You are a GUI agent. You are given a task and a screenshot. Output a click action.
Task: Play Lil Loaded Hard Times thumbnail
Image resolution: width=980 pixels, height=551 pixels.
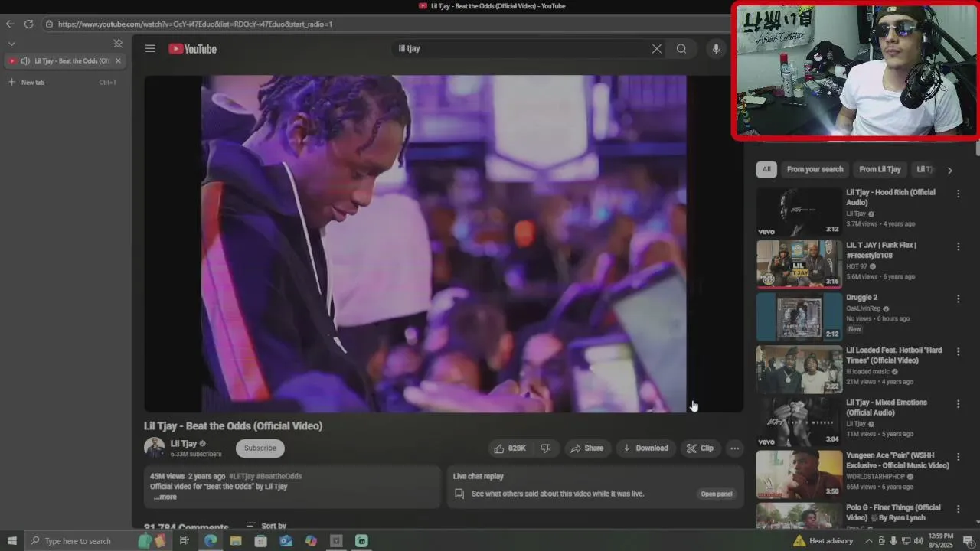pyautogui.click(x=799, y=370)
